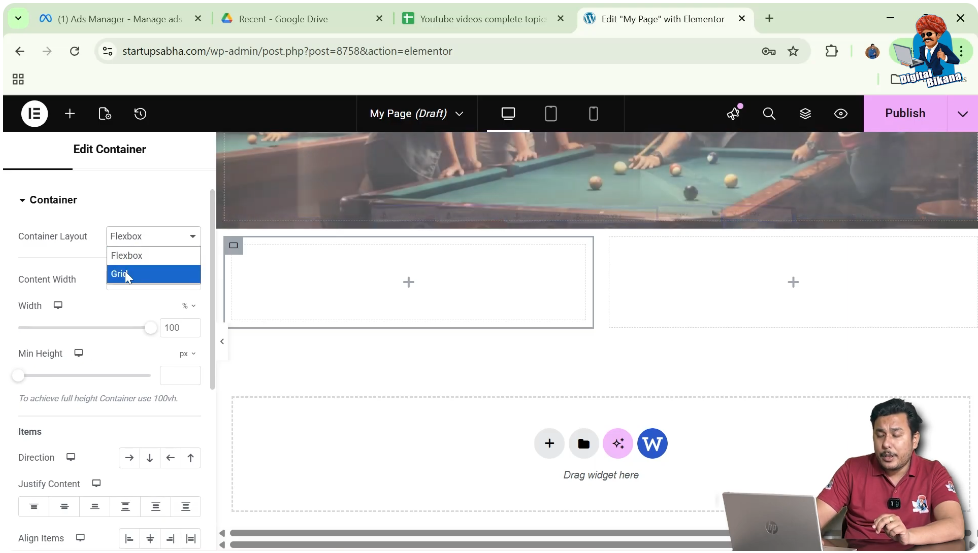This screenshot has width=978, height=553.
Task: Set Justify Content to space around
Action: pos(155,507)
